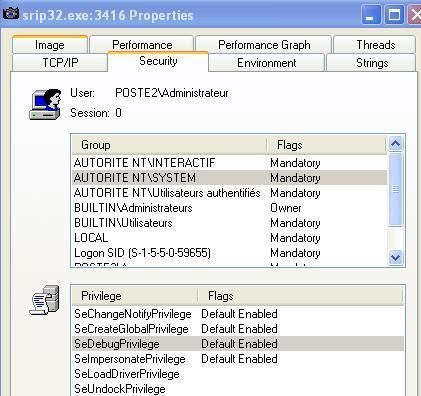This screenshot has height=396, width=421.
Task: Switch to the Threads tab
Action: click(375, 45)
